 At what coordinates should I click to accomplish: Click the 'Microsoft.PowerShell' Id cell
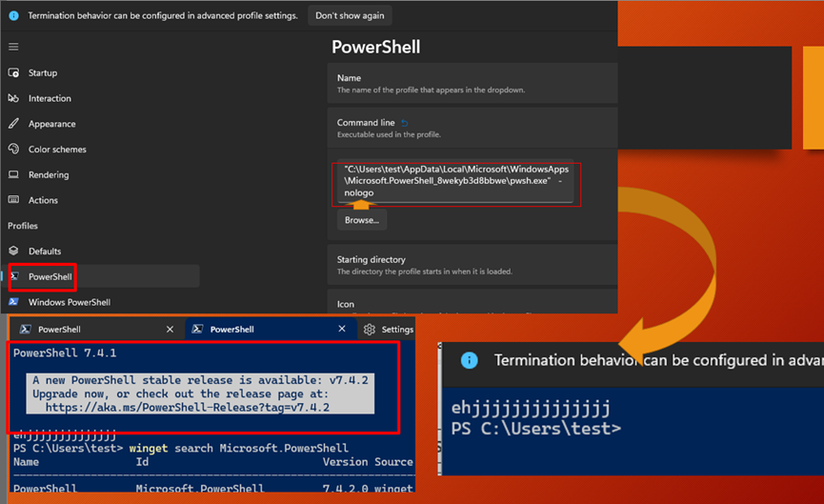pyautogui.click(x=200, y=488)
